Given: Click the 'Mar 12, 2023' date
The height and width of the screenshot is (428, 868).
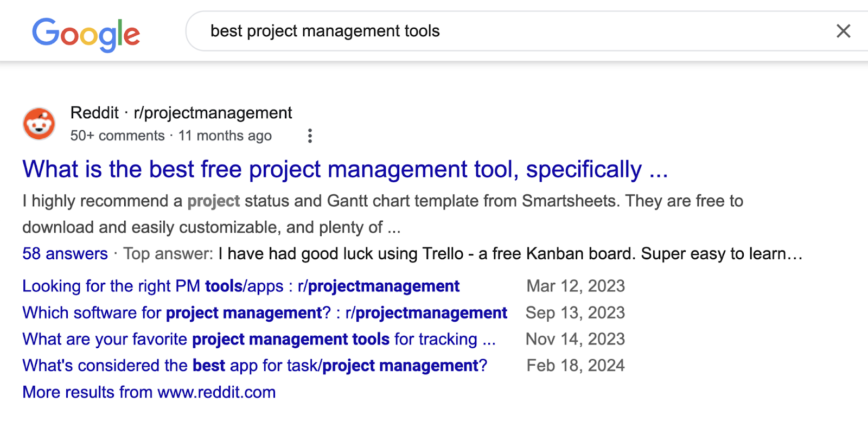Looking at the screenshot, I should pyautogui.click(x=576, y=286).
